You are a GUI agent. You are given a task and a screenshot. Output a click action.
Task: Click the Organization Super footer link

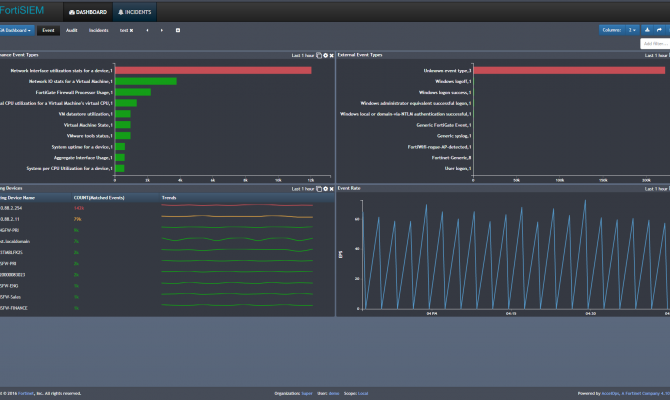307,393
